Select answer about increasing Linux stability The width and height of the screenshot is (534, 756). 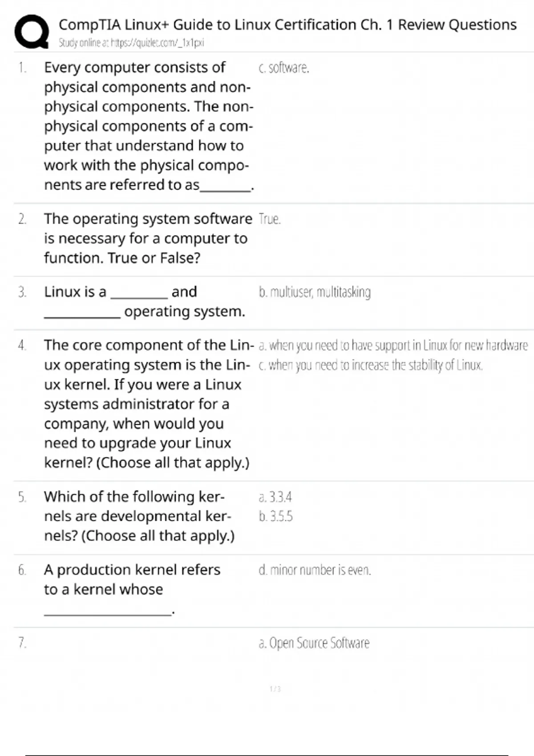click(370, 365)
